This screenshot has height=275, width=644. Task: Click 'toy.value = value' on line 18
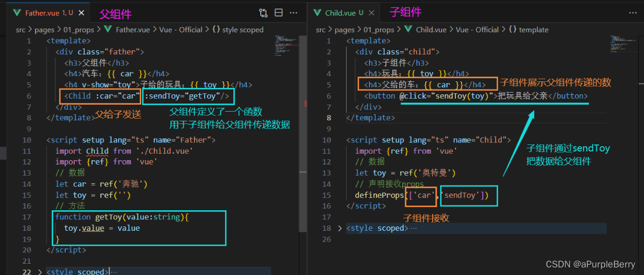[x=102, y=228]
